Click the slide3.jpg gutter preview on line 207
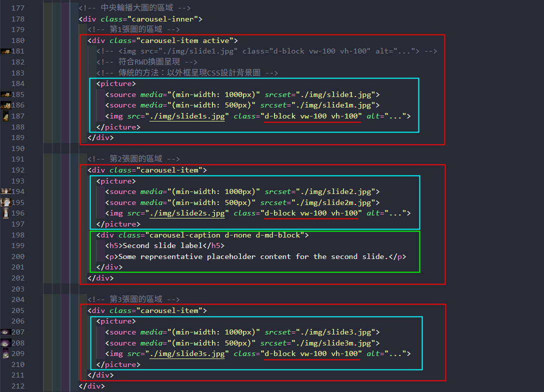The height and width of the screenshot is (392, 544). coord(6,332)
